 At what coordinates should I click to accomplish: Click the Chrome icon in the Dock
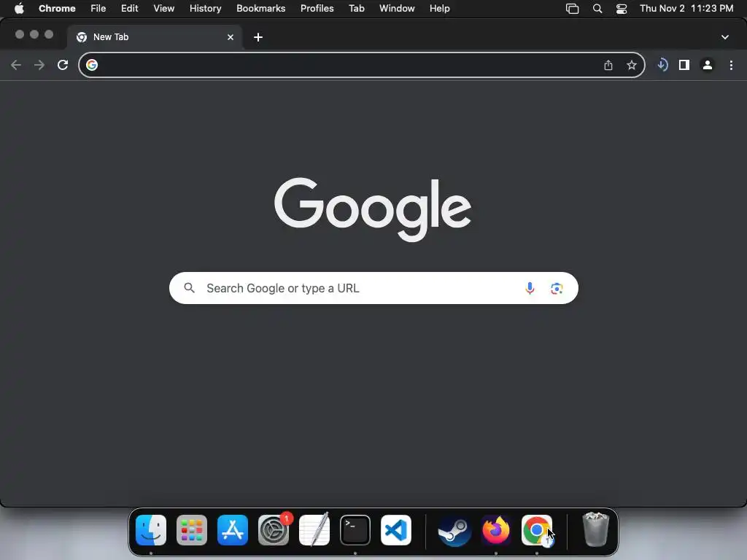(x=537, y=530)
